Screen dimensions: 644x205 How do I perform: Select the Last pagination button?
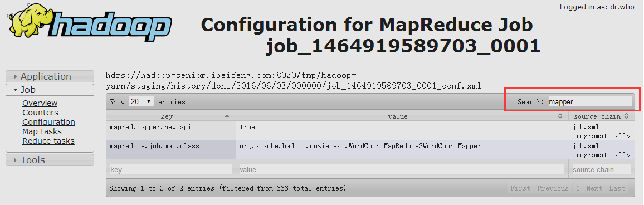pos(617,188)
